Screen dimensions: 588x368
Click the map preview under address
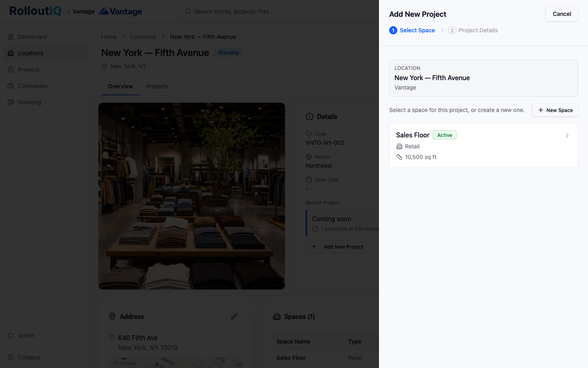[175, 363]
